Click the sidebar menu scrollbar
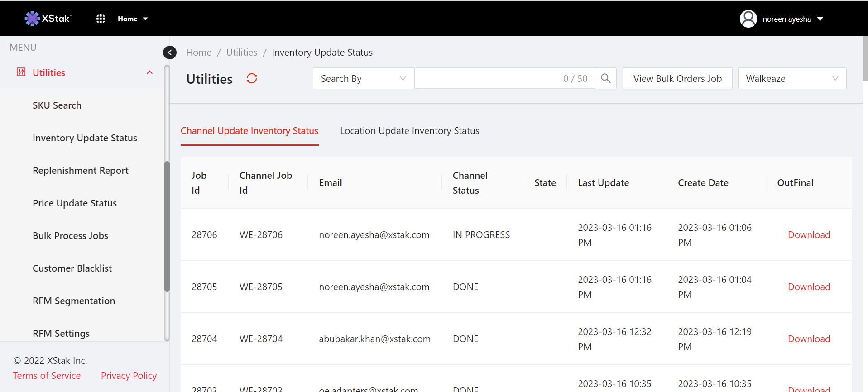The width and height of the screenshot is (868, 392). (x=167, y=226)
